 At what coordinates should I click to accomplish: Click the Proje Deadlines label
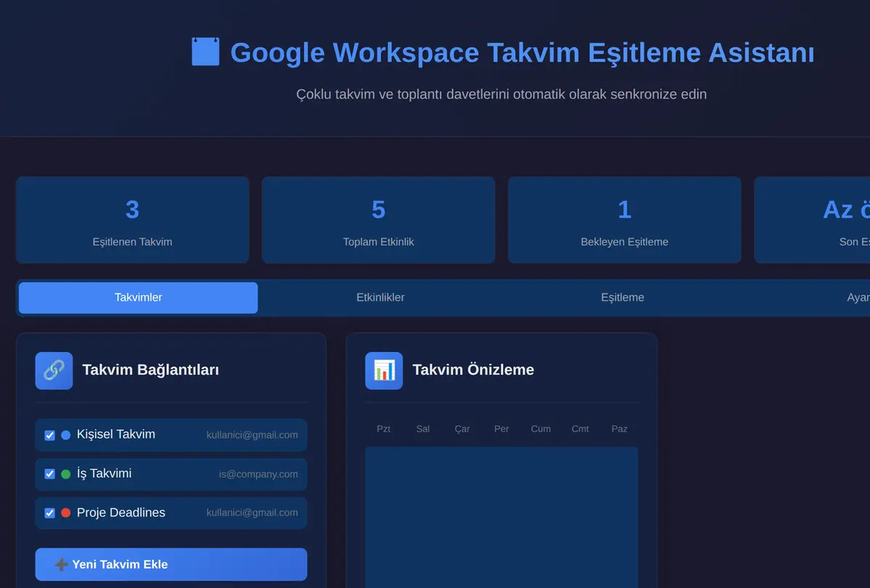pyautogui.click(x=121, y=513)
